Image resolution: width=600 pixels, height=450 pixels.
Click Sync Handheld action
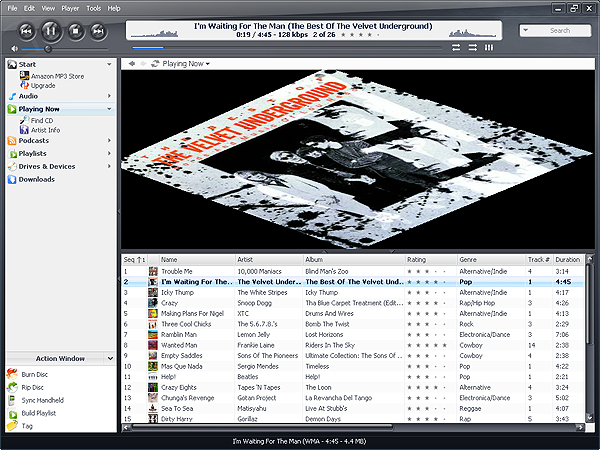pyautogui.click(x=42, y=400)
